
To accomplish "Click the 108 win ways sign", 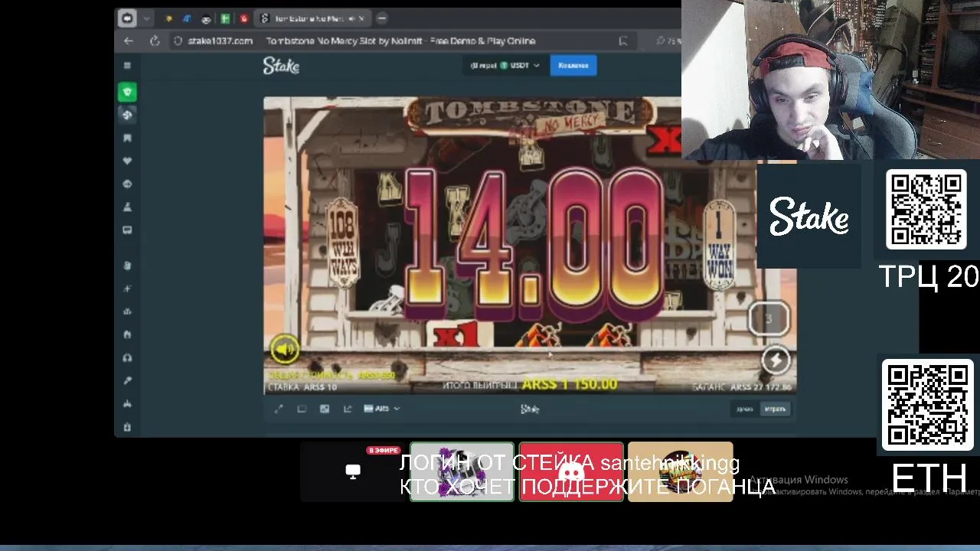I will click(x=342, y=243).
